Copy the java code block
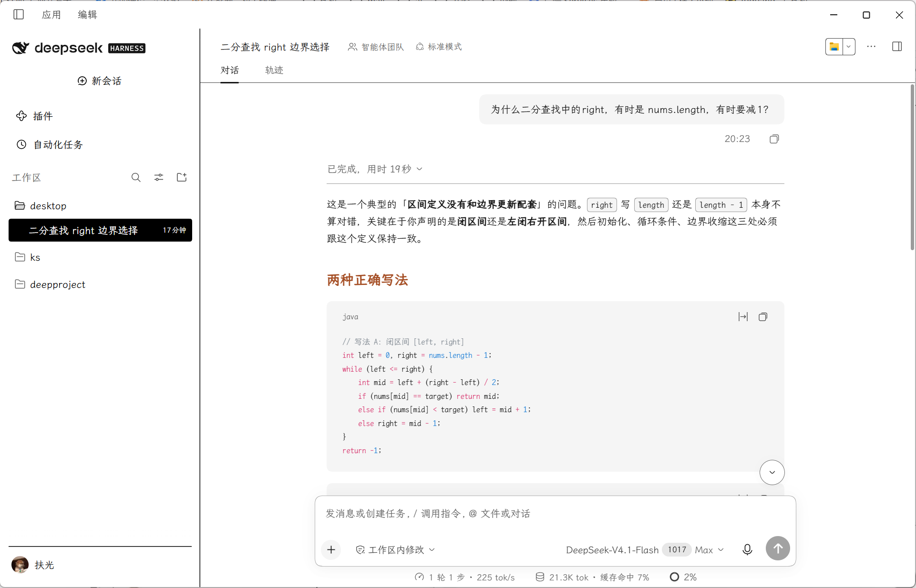Image resolution: width=916 pixels, height=588 pixels. [x=763, y=317]
